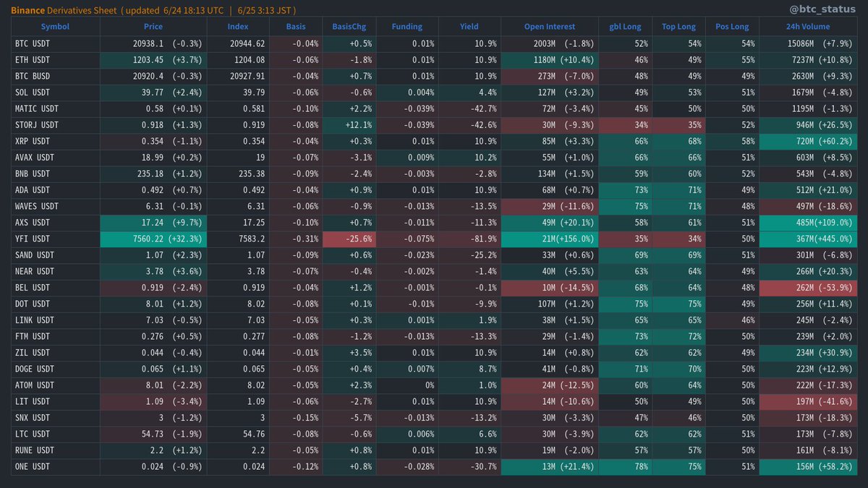Click the Top Long column header
Image resolution: width=868 pixels, height=488 pixels.
click(678, 27)
